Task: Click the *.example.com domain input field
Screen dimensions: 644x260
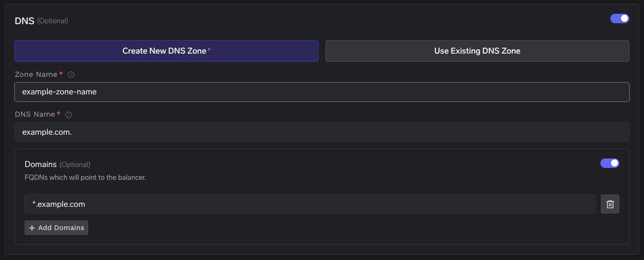Action: (x=310, y=204)
